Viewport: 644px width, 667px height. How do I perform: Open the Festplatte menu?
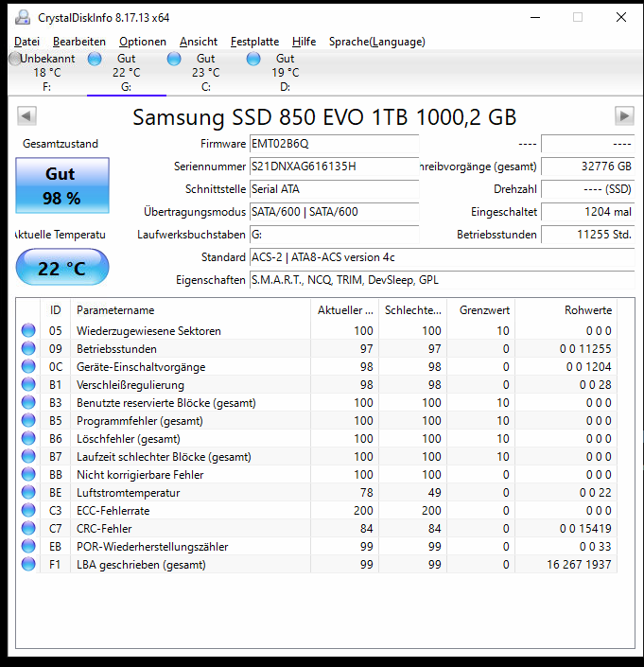point(254,42)
